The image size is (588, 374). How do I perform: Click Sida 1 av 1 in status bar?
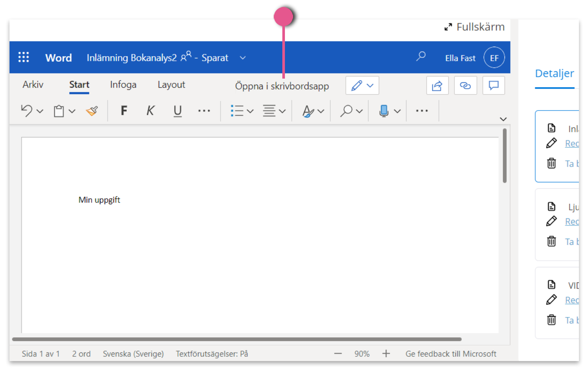41,354
